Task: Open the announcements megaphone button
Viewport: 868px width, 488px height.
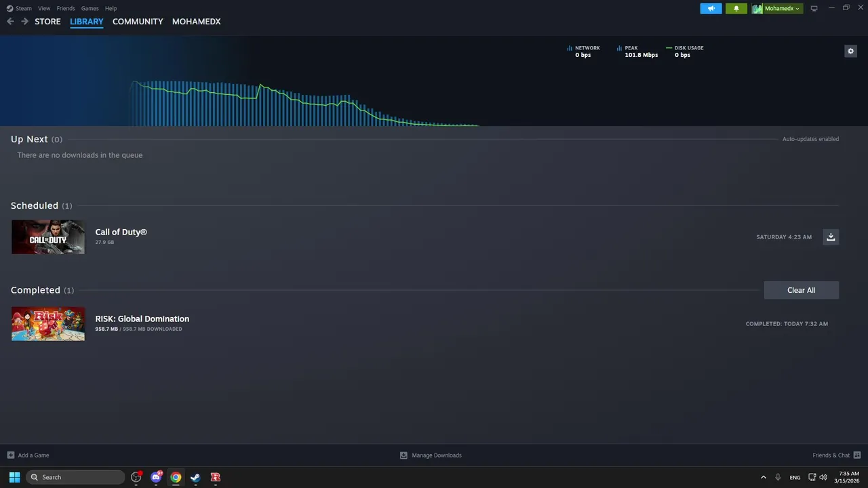Action: coord(711,8)
